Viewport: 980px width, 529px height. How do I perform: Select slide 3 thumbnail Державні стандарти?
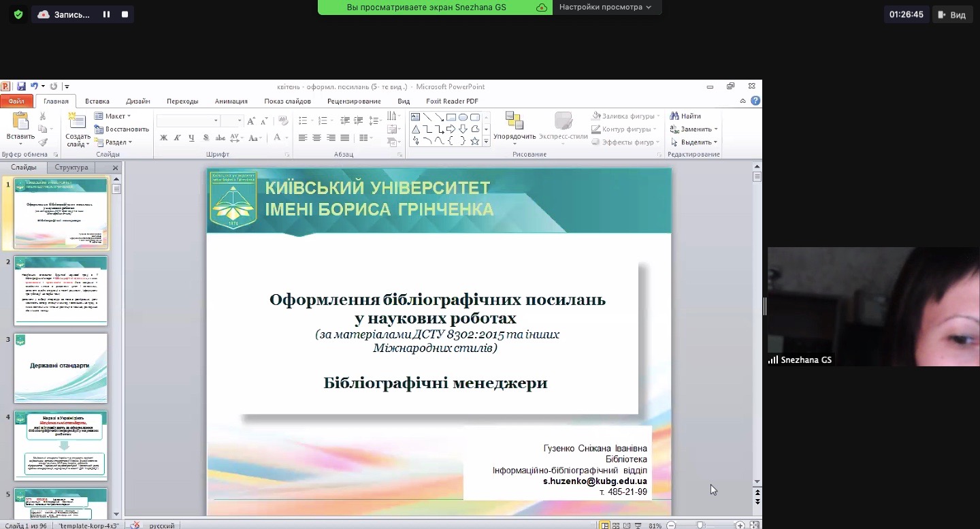point(61,368)
